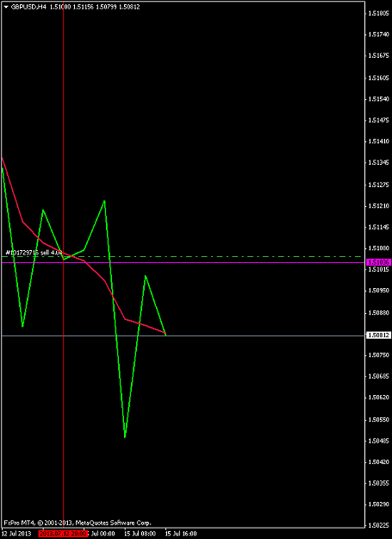Image resolution: width=392 pixels, height=539 pixels.
Task: Click the red date label 2013.07.12 20:00
Action: 63,534
